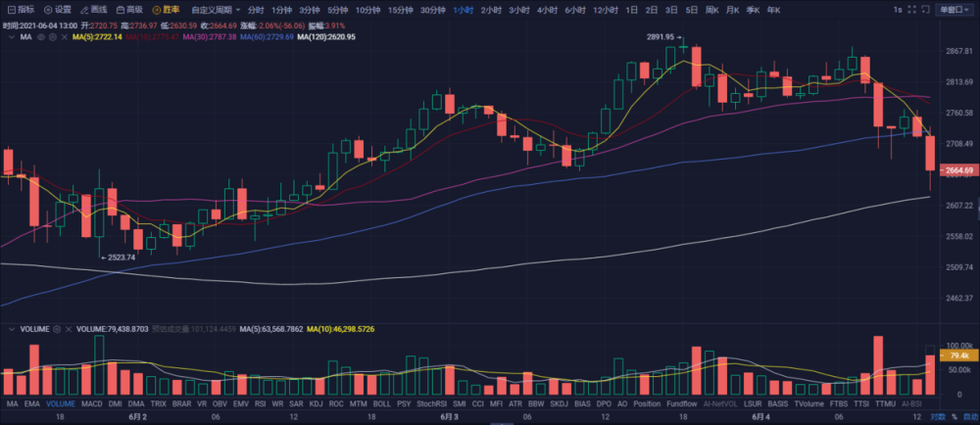This screenshot has width=980, height=425.
Task: Collapse the VOLUME panel legend chevron
Action: pos(11,328)
